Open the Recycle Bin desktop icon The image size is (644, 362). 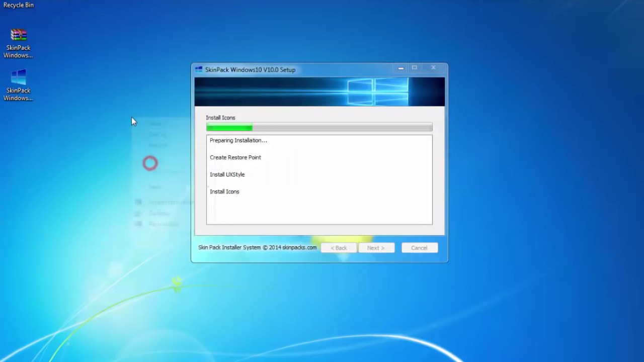pyautogui.click(x=19, y=5)
